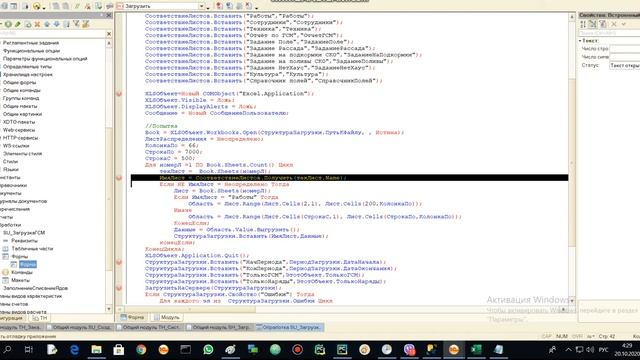This screenshot has height=360, width=640.
Task: Click the Статус property field value
Action: click(x=625, y=65)
